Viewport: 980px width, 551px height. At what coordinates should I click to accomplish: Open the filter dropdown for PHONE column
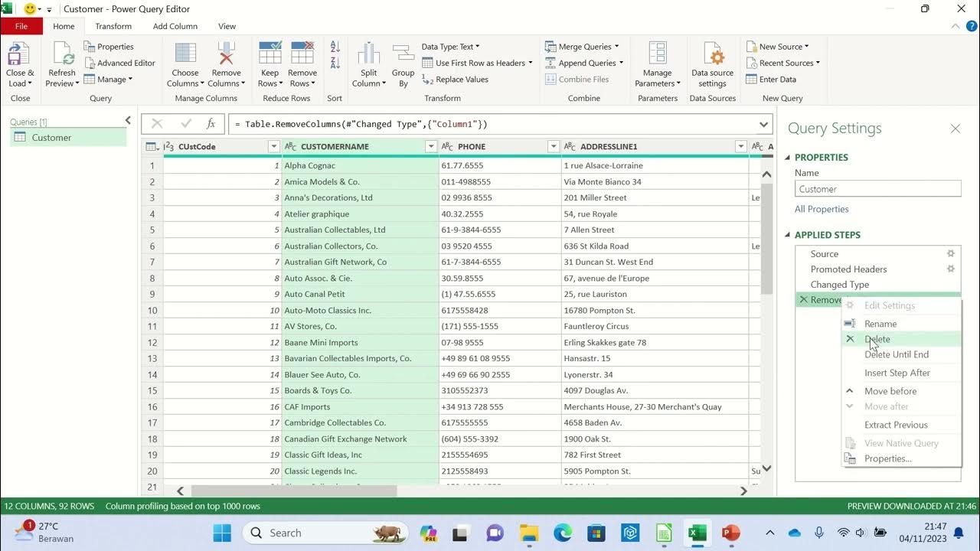click(554, 146)
